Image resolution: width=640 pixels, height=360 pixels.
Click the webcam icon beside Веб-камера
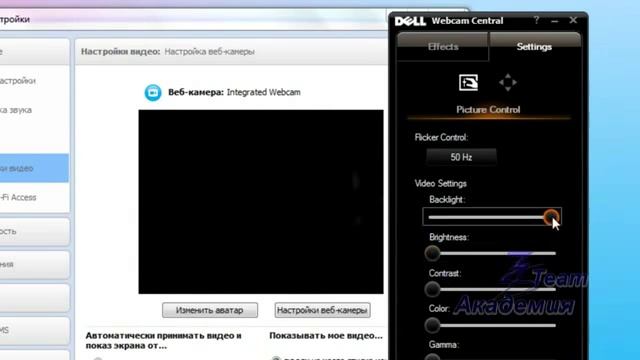tap(153, 92)
